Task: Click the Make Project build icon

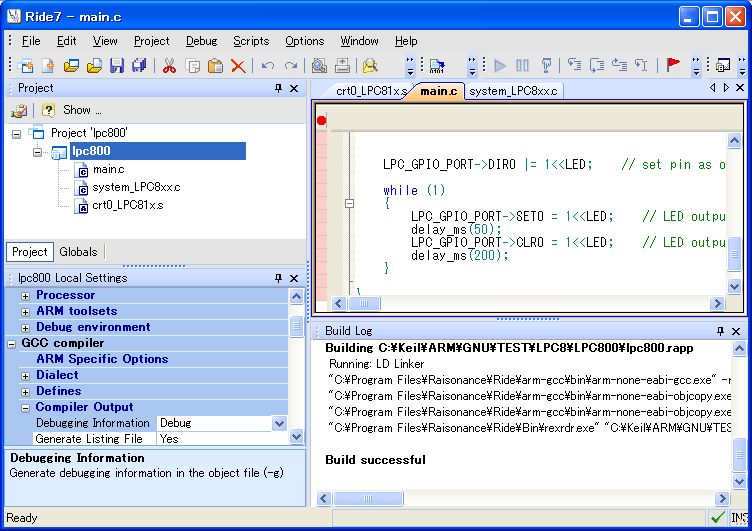Action: point(437,65)
